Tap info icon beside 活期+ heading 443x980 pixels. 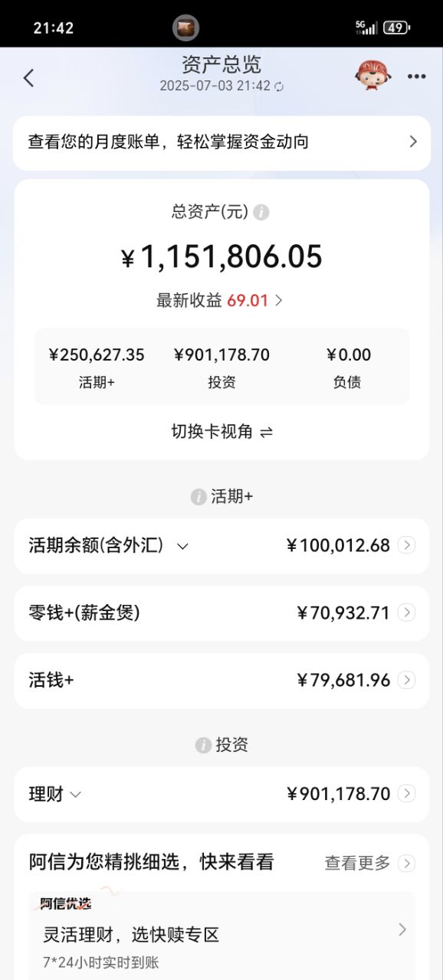pyautogui.click(x=199, y=497)
